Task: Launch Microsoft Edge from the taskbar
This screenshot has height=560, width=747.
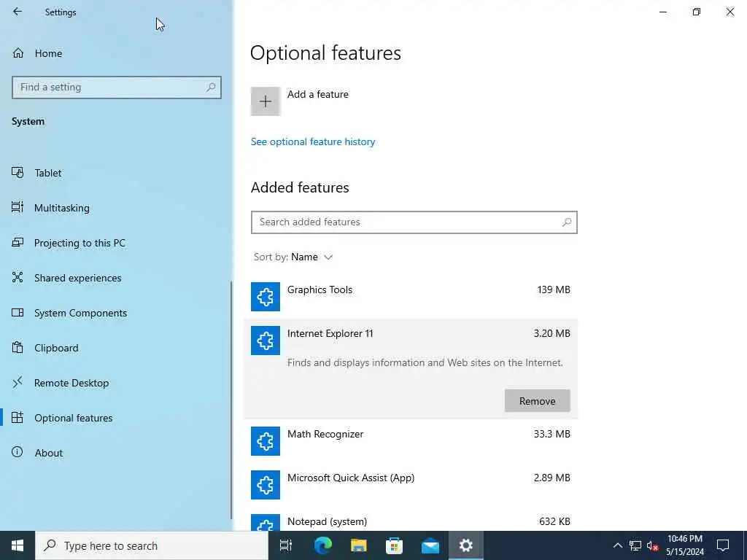Action: point(322,545)
